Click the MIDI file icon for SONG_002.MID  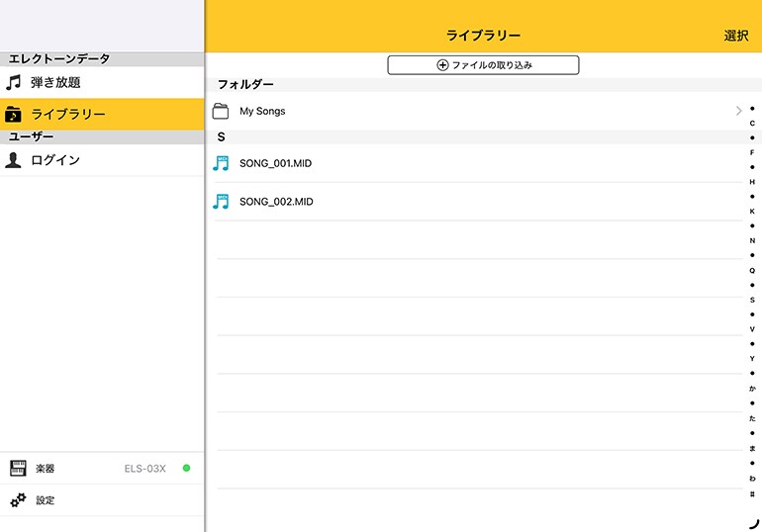click(221, 202)
